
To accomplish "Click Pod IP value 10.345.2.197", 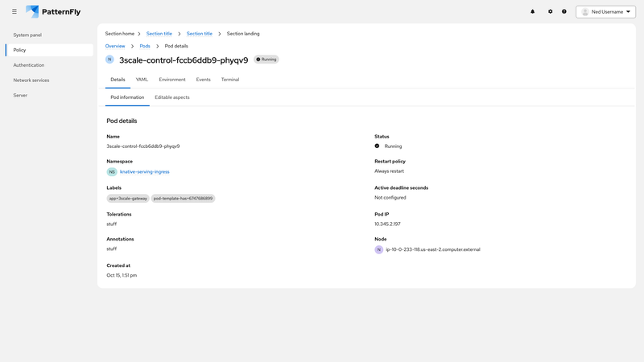I will pos(387,224).
